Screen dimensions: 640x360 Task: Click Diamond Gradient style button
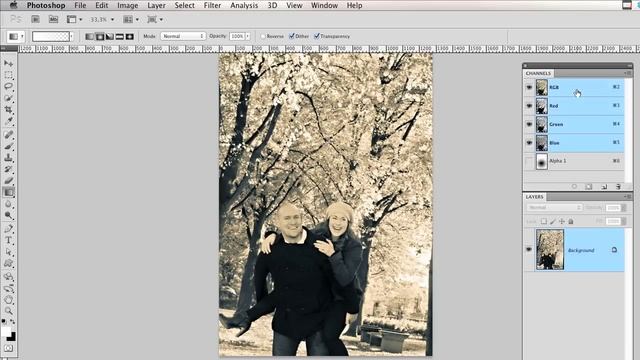[x=129, y=36]
